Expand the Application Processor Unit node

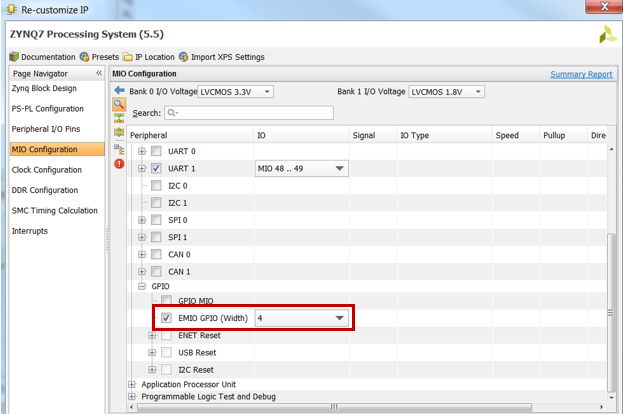(132, 384)
